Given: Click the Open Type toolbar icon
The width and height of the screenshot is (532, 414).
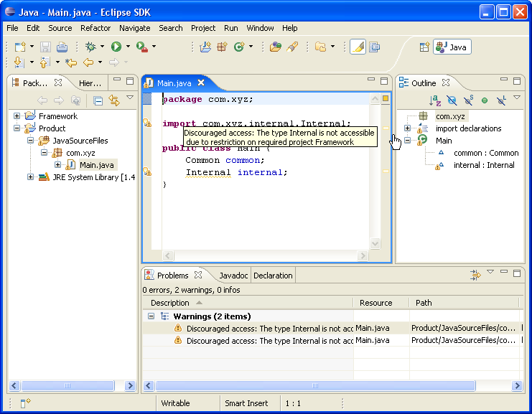Looking at the screenshot, I should [276, 47].
